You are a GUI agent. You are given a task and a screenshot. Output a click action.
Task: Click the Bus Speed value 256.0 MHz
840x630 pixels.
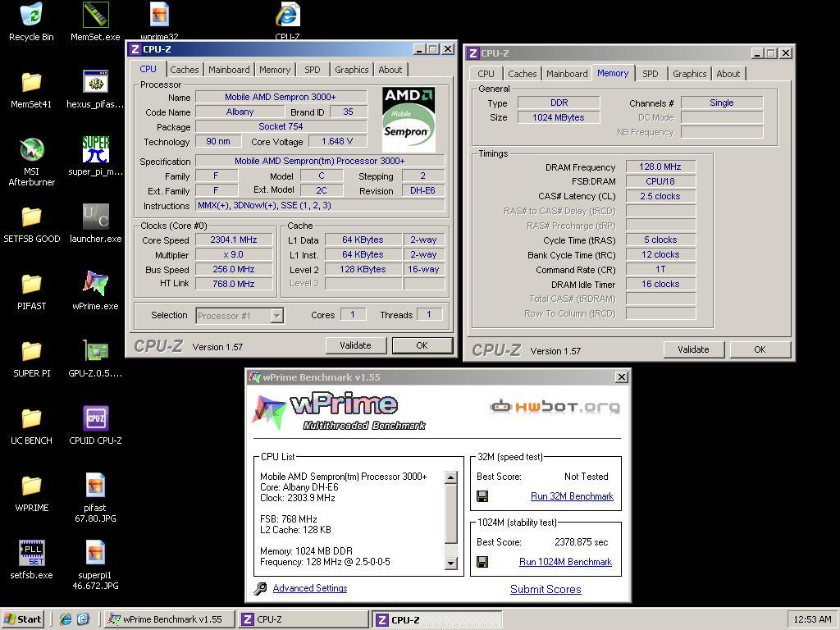click(x=234, y=269)
